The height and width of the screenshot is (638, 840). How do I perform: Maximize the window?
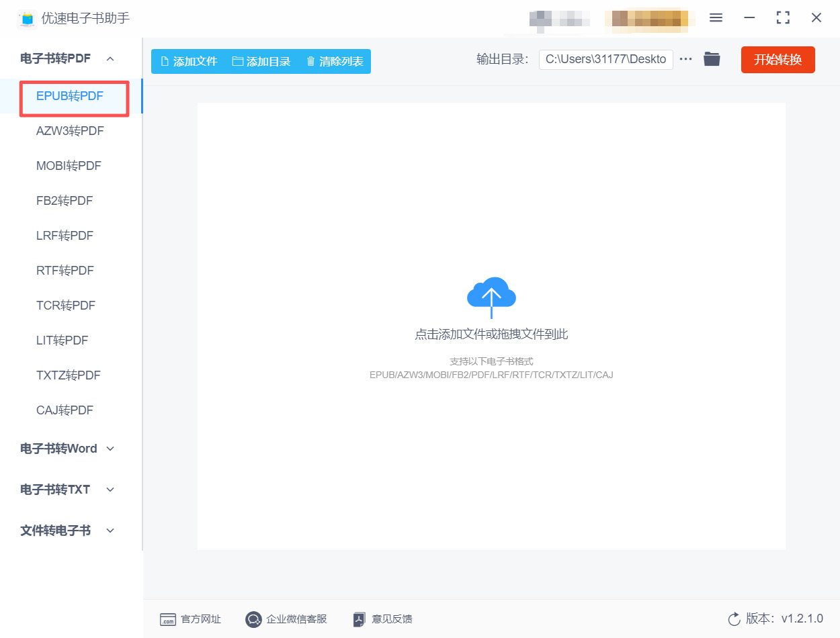pos(783,18)
